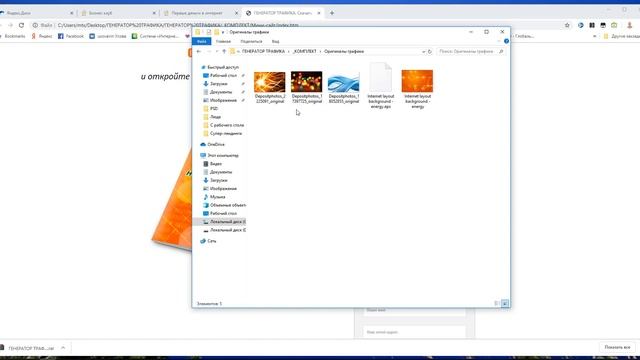Select pinned Загрузки under quick access

(x=218, y=84)
